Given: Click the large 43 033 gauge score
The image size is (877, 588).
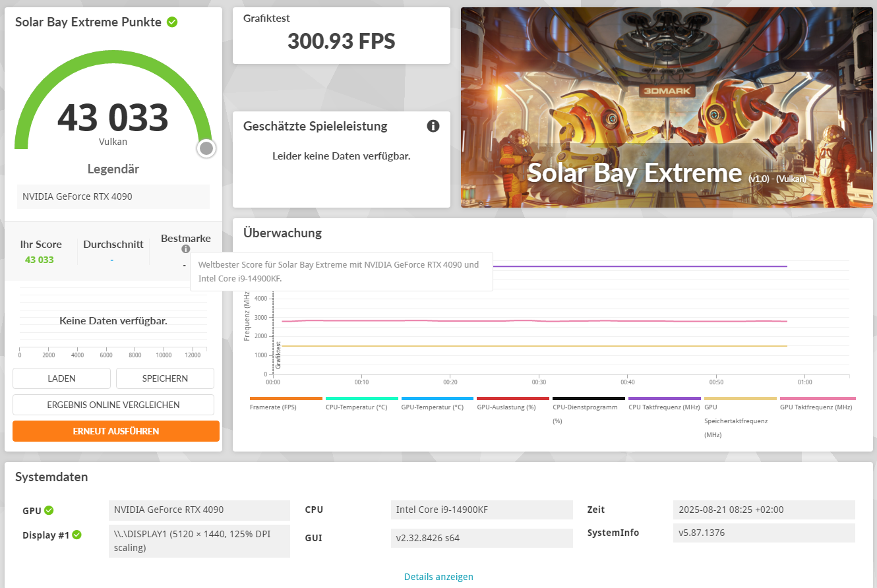Looking at the screenshot, I should click(x=113, y=117).
